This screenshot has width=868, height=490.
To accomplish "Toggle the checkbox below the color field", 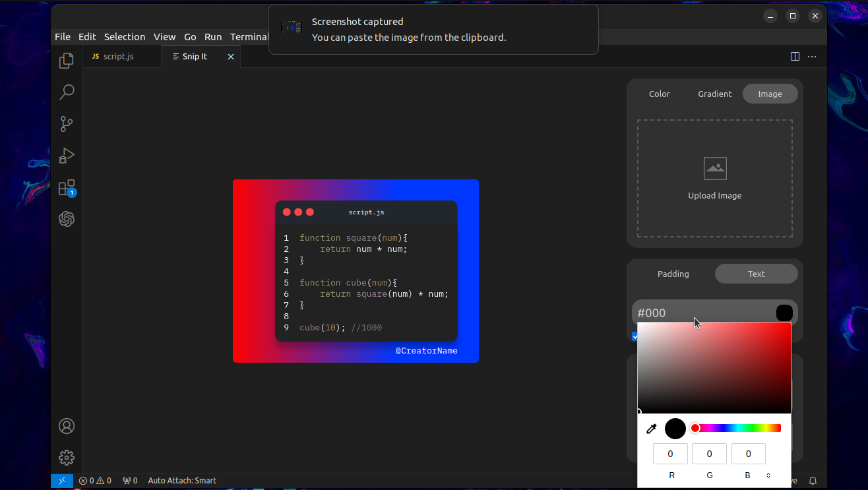I will (635, 336).
